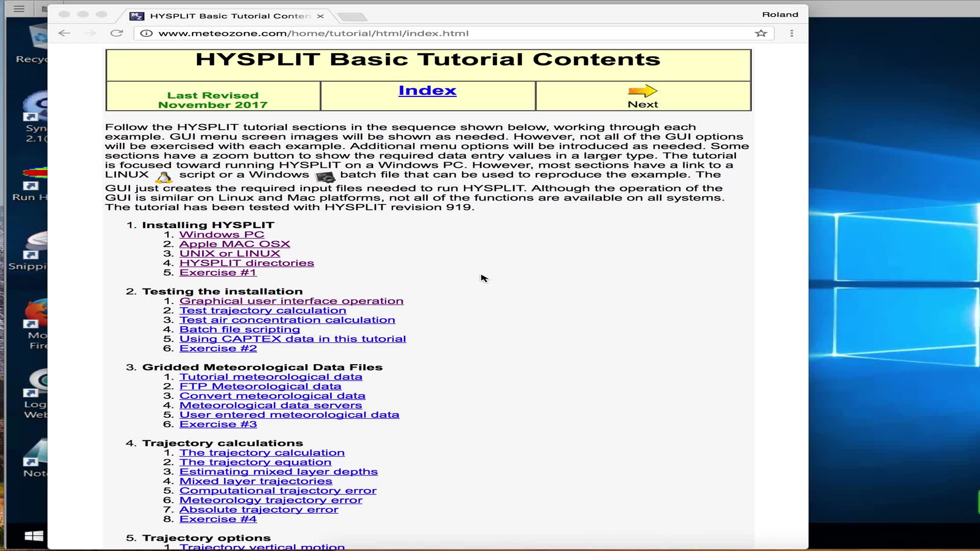Open Exercise #4 link
980x551 pixels.
(x=218, y=519)
